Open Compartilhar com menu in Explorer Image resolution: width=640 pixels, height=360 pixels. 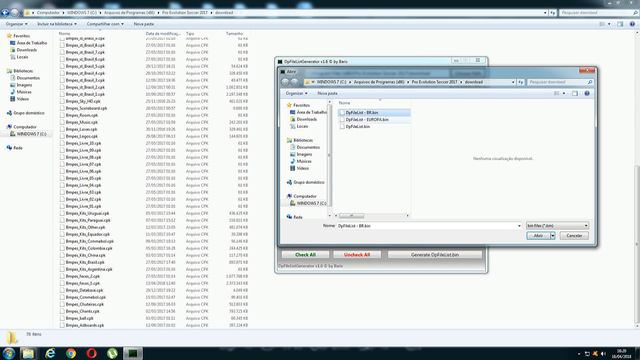[105, 24]
